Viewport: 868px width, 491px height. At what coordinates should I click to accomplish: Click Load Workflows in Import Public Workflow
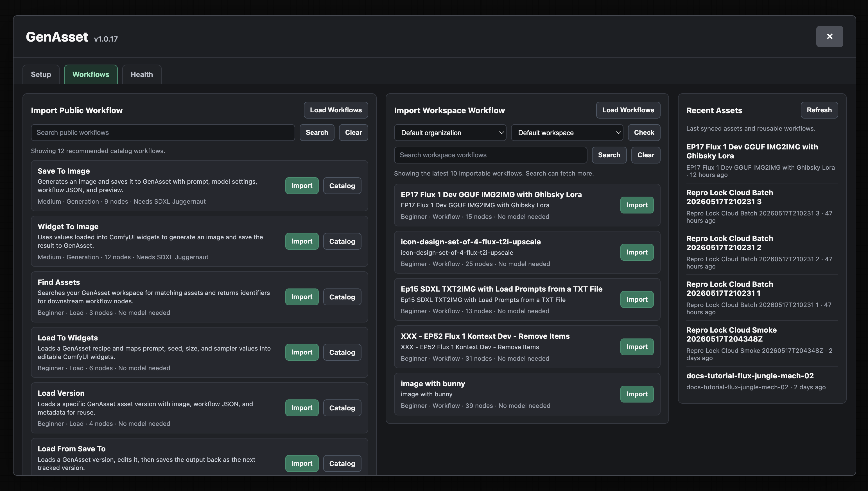[336, 110]
